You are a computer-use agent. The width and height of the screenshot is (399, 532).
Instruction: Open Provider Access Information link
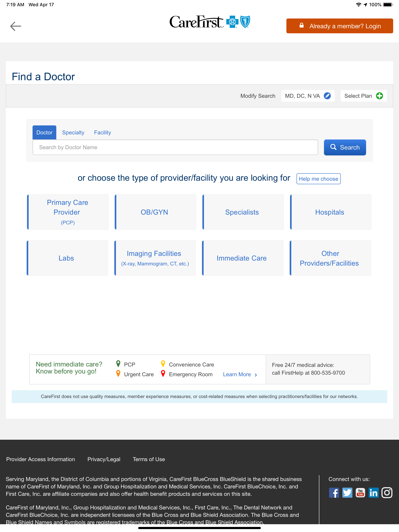(x=41, y=459)
